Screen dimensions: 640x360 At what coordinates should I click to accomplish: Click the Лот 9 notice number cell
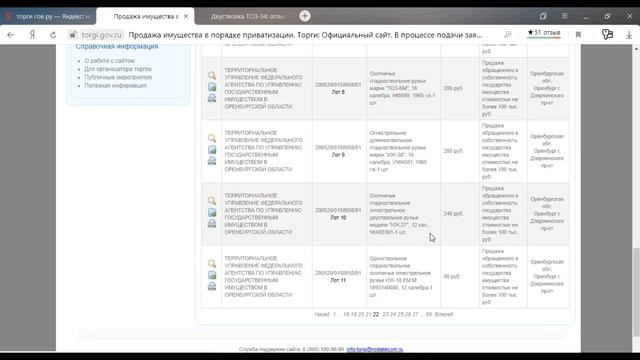338,151
